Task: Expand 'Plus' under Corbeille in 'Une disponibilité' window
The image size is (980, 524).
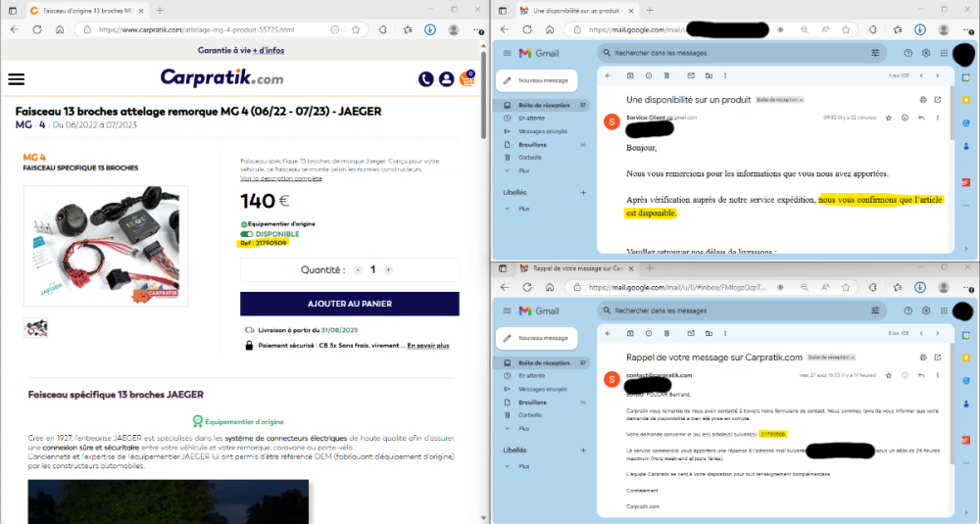Action: [523, 170]
